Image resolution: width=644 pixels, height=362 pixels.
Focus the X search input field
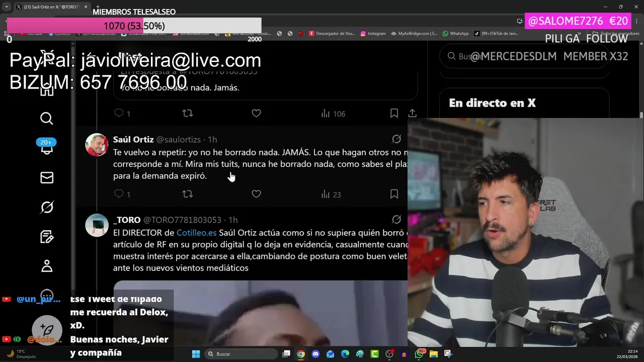pyautogui.click(x=523, y=56)
